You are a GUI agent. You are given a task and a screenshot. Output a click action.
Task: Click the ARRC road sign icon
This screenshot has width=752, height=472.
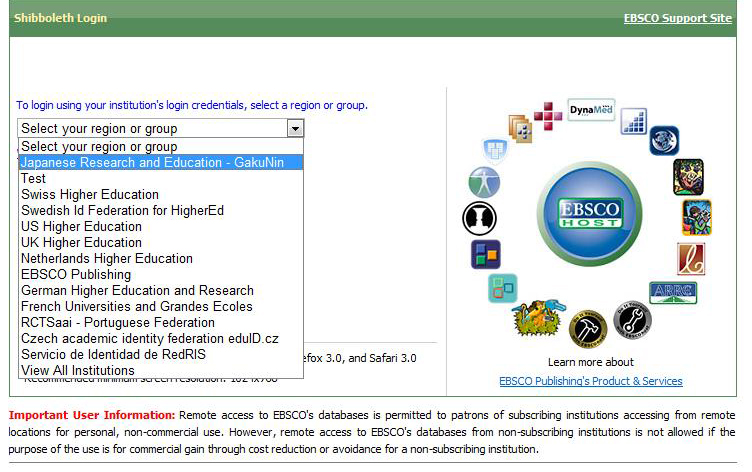pyautogui.click(x=673, y=293)
